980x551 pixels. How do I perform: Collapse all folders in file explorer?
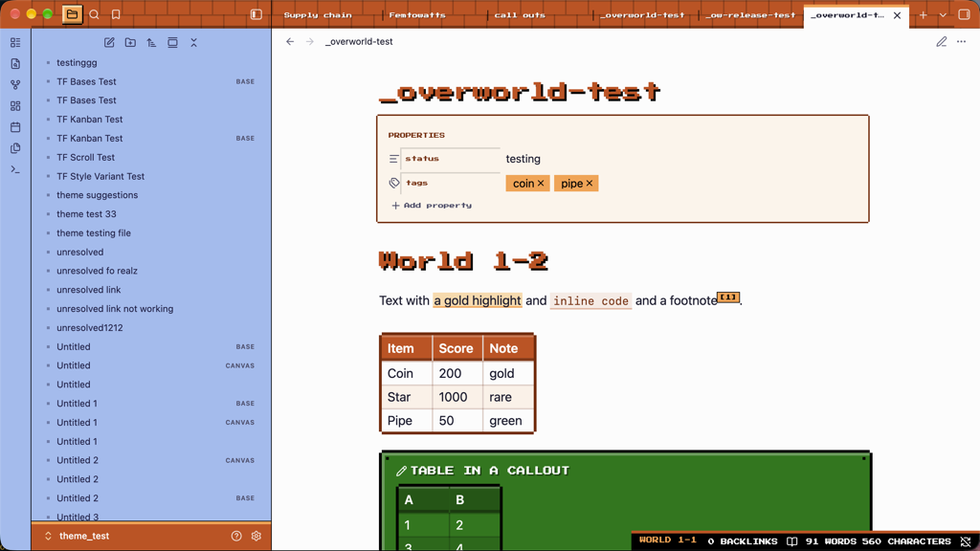193,42
